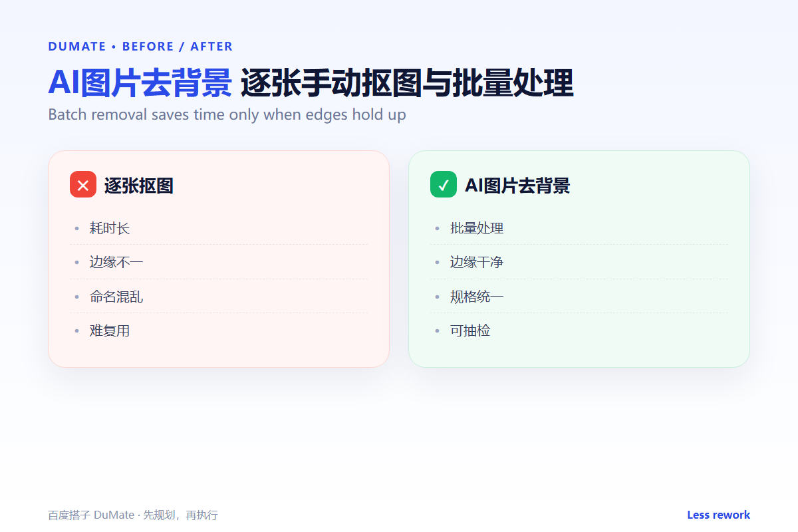The image size is (798, 532).
Task: Click the blue AI图片去背景 title text
Action: coord(140,83)
